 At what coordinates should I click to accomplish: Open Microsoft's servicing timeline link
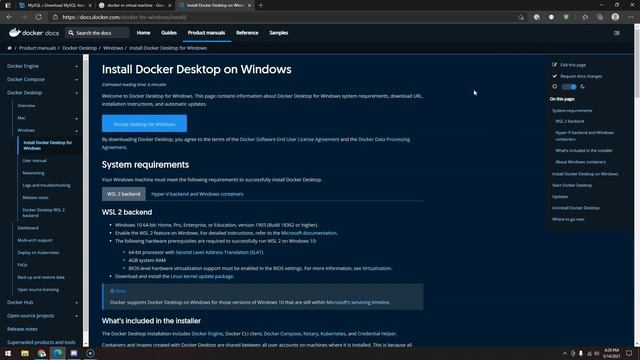click(x=358, y=302)
